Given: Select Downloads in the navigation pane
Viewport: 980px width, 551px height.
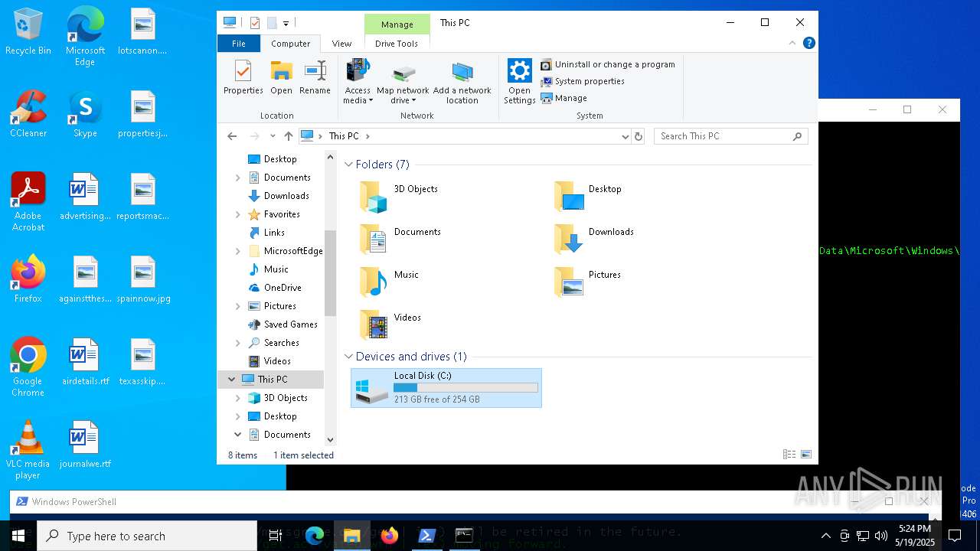Looking at the screenshot, I should click(x=286, y=196).
